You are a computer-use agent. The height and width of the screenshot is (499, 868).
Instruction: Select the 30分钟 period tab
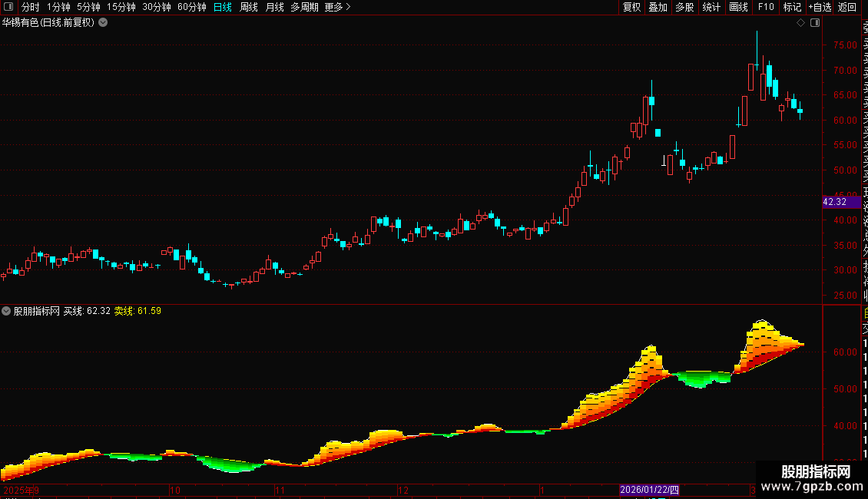click(156, 7)
